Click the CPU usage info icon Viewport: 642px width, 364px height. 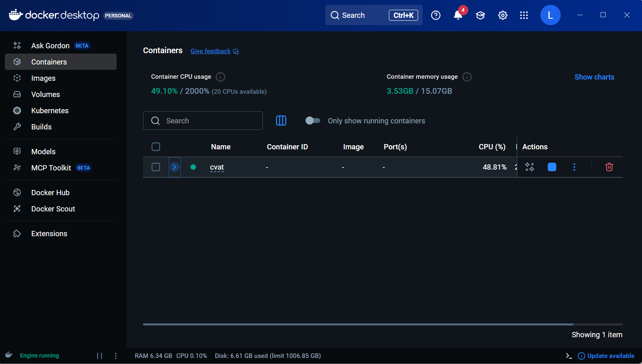pyautogui.click(x=220, y=77)
